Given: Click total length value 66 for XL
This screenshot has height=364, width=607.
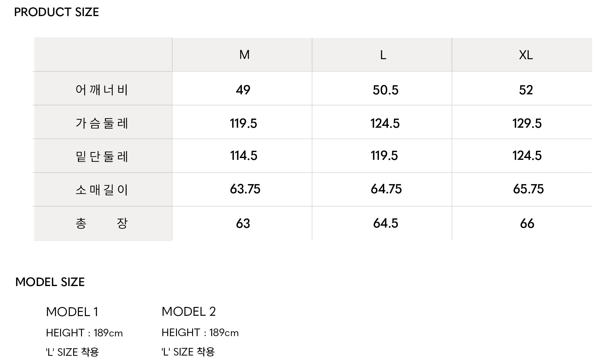Looking at the screenshot, I should click(527, 224).
